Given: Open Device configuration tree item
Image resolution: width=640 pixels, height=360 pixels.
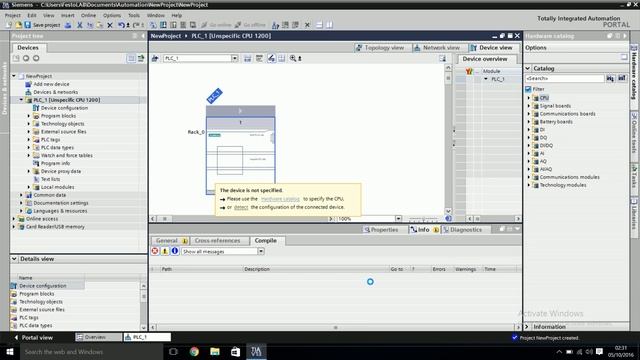Looking at the screenshot, I should (x=64, y=108).
